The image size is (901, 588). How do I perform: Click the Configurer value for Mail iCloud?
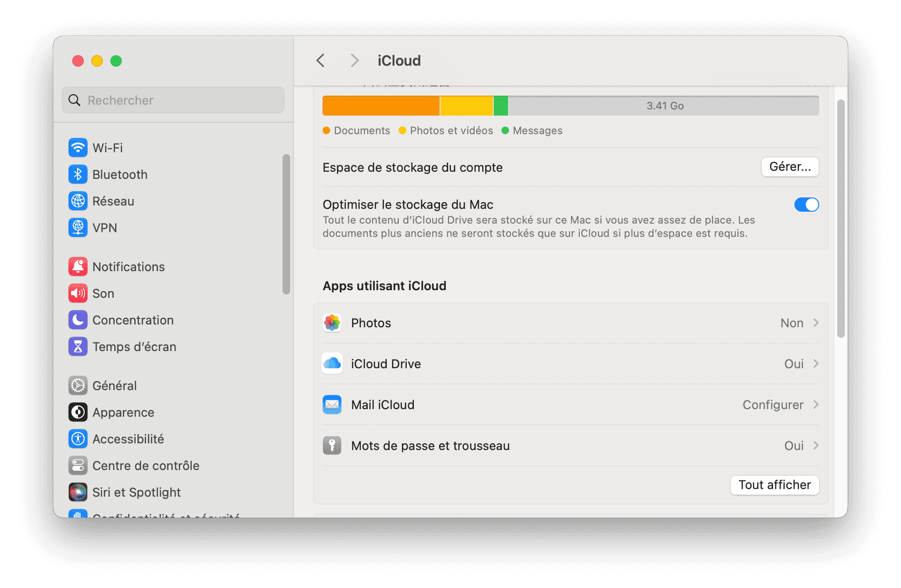pyautogui.click(x=773, y=405)
